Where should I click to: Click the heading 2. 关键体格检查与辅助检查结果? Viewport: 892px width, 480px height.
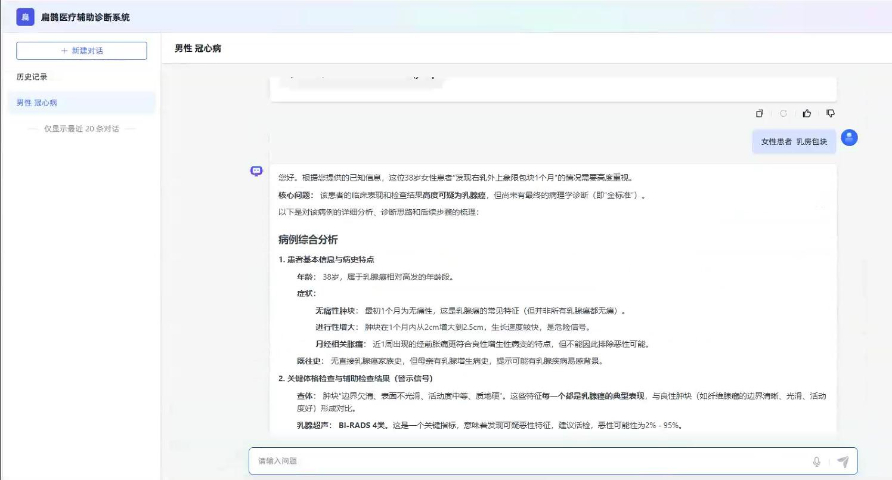[356, 378]
